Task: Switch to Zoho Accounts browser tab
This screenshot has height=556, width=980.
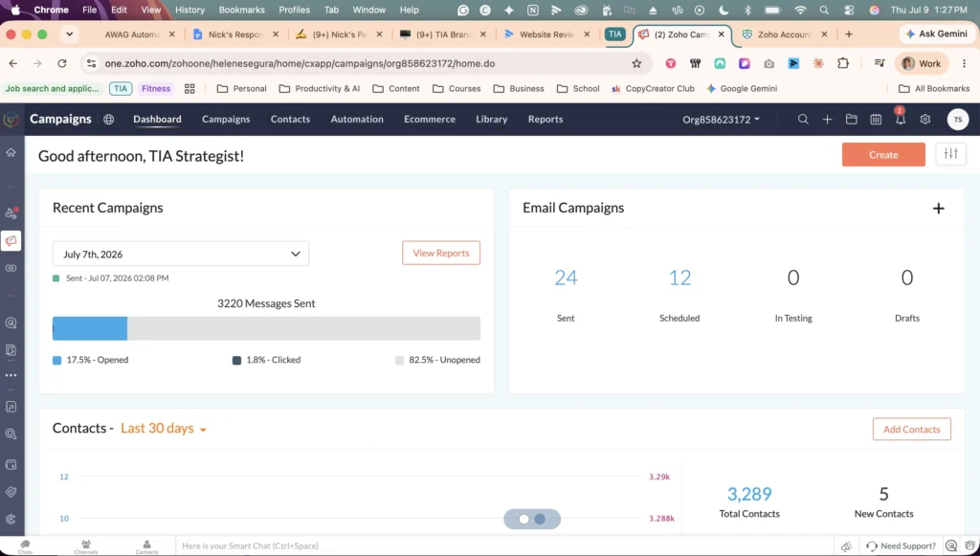Action: 785,34
